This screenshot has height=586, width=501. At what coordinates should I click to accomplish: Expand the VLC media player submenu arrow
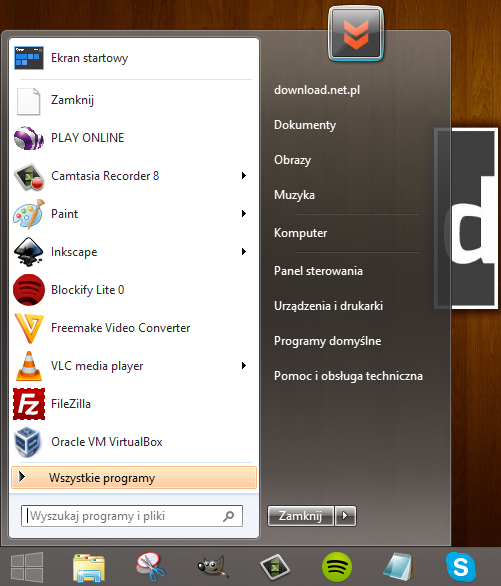click(x=244, y=366)
